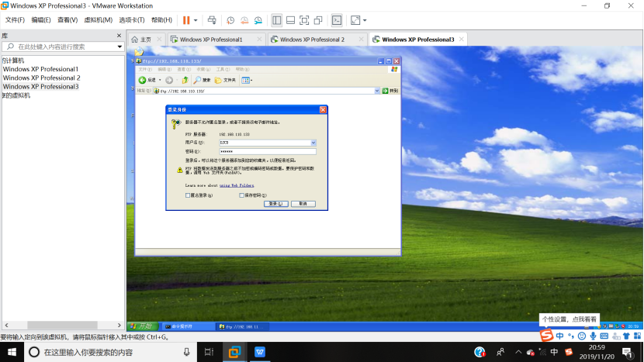The image size is (644, 362).
Task: Click the Windows 10 Start button
Action: tap(12, 352)
